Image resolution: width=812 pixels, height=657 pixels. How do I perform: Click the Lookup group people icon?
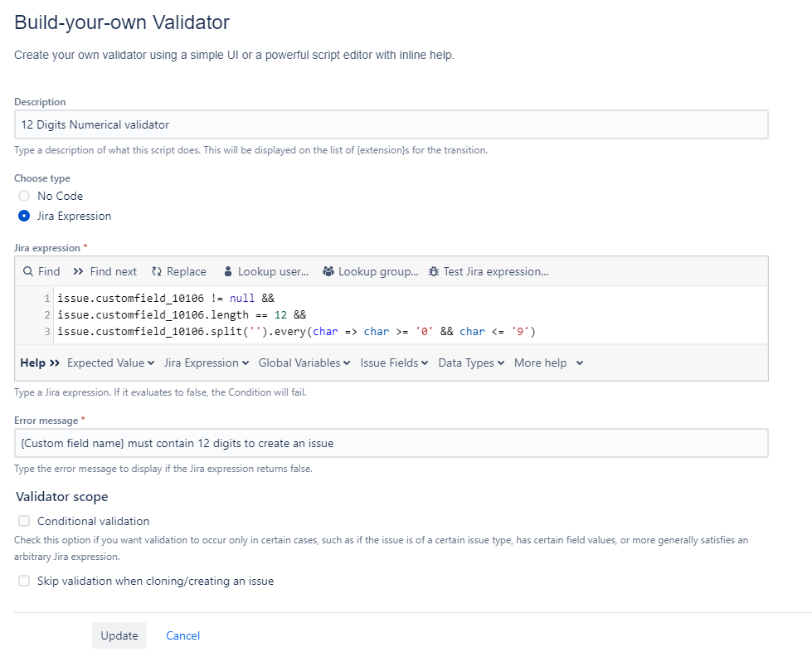tap(328, 271)
